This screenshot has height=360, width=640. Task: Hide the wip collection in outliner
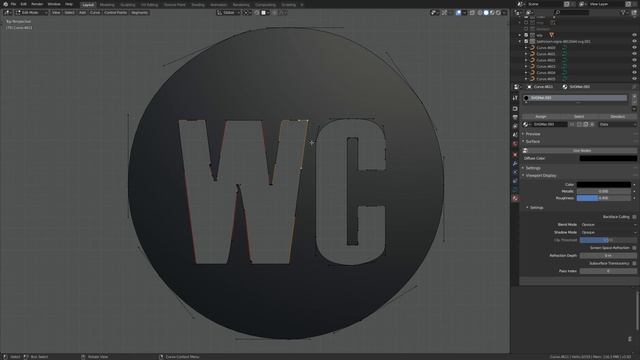click(634, 35)
